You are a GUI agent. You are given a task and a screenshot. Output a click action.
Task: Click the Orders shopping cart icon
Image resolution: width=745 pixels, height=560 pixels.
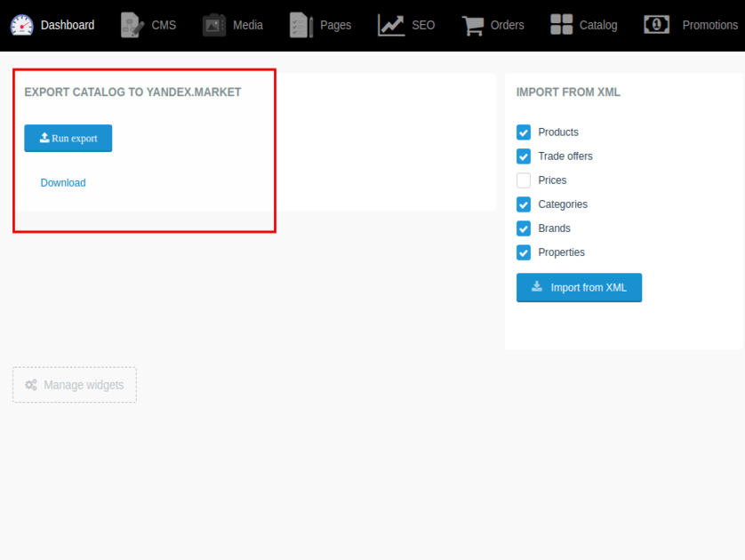pyautogui.click(x=473, y=25)
